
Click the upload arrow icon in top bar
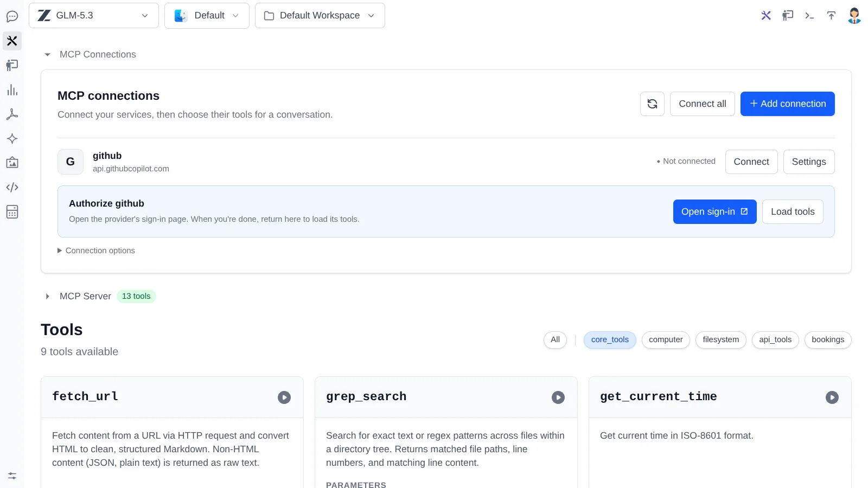coord(831,15)
